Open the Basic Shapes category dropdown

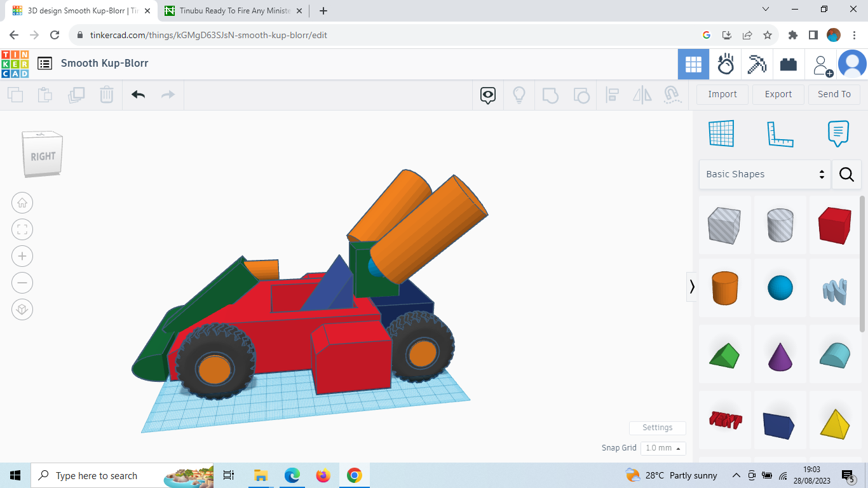click(763, 173)
